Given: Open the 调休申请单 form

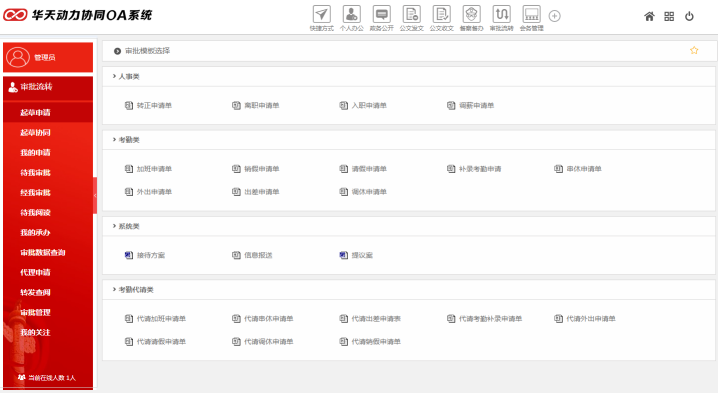Looking at the screenshot, I should [x=363, y=192].
